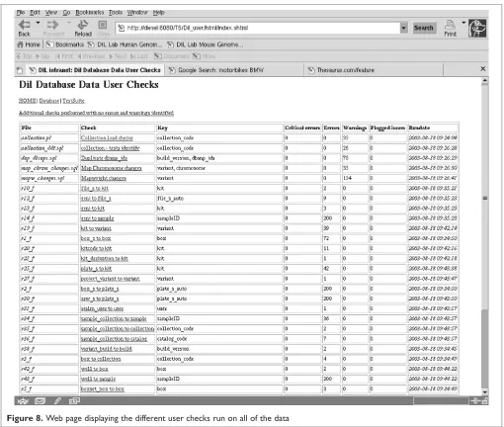Image resolution: width=504 pixels, height=427 pixels.
Task: Open the Forward button history dropdown arrow
Action: (x=69, y=23)
